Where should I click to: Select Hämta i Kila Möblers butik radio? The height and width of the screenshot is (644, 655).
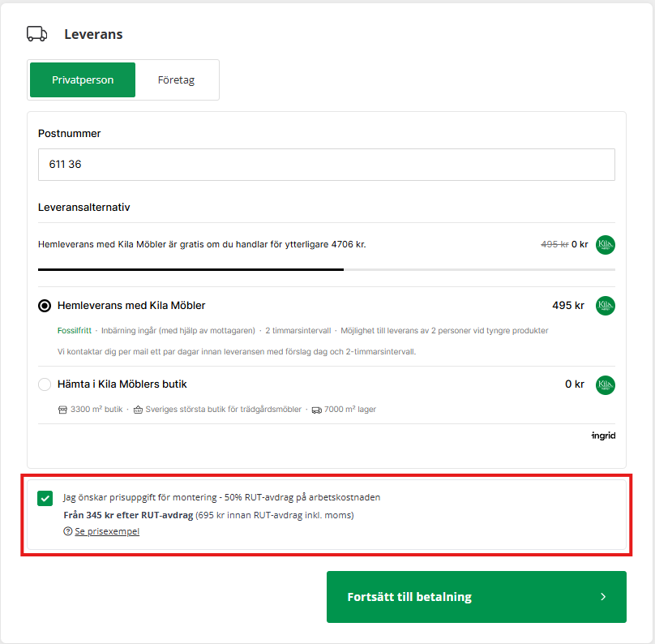coord(45,384)
